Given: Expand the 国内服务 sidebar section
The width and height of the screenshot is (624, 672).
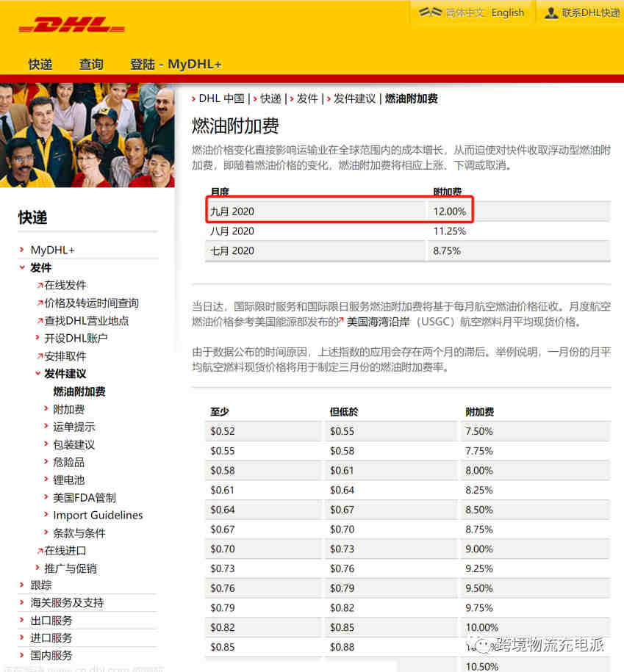Looking at the screenshot, I should pos(51,656).
